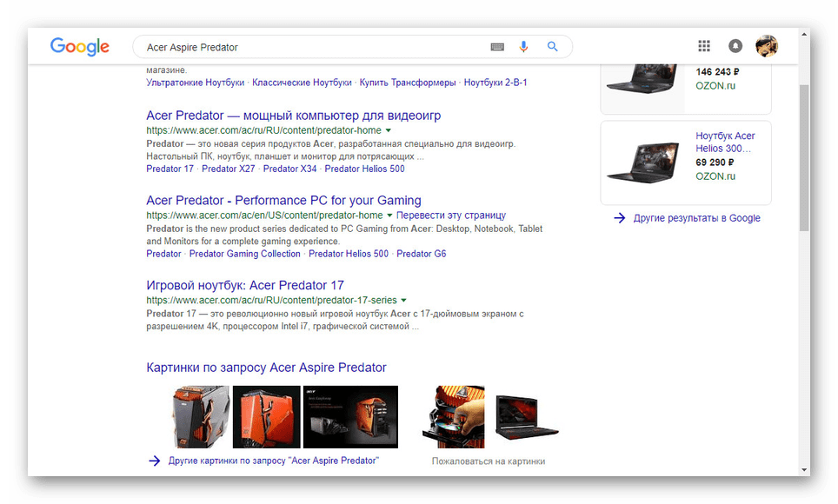Open the Predator X34 sitelink

(x=289, y=169)
